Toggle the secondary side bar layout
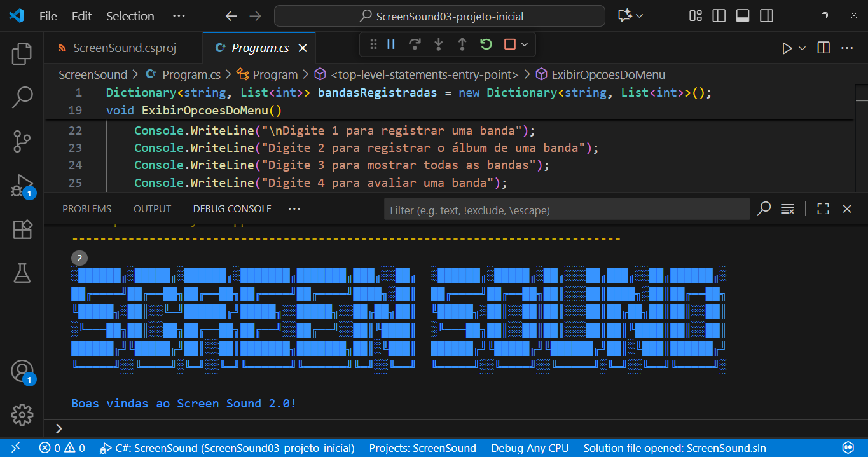The image size is (868, 457). pyautogui.click(x=766, y=16)
